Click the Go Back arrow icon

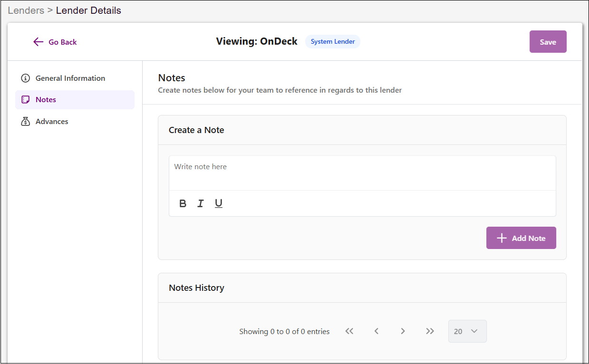coord(39,42)
